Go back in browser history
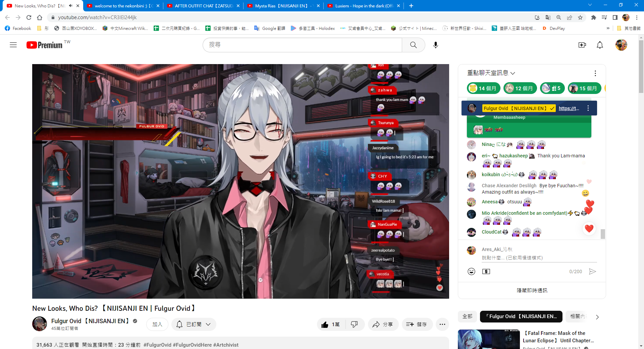The width and height of the screenshot is (644, 349). coord(7,17)
